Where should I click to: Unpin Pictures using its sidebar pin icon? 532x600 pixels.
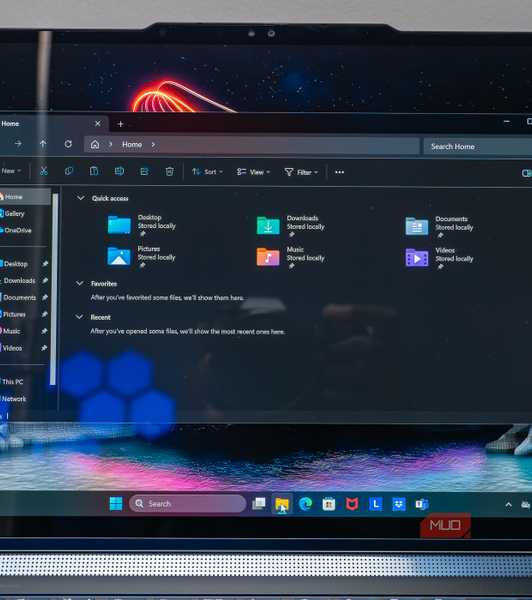[44, 314]
